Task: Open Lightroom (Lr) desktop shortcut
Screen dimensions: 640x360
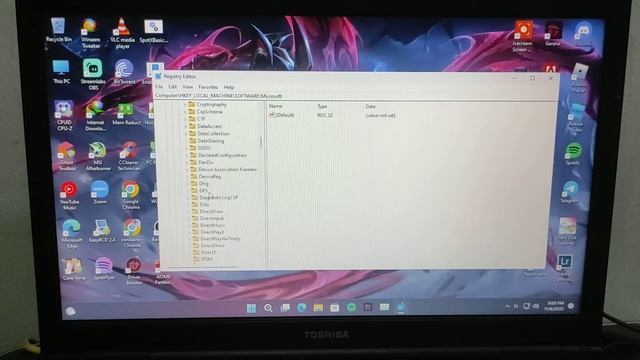Action: click(564, 267)
